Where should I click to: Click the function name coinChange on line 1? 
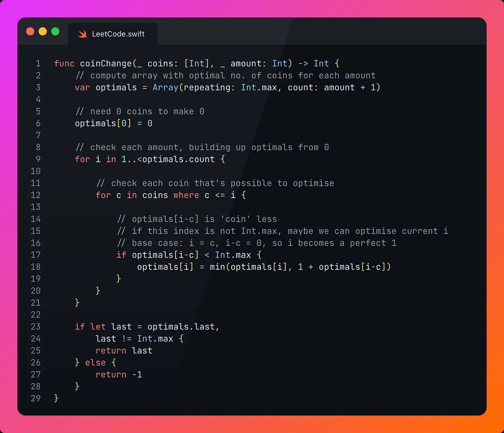106,63
